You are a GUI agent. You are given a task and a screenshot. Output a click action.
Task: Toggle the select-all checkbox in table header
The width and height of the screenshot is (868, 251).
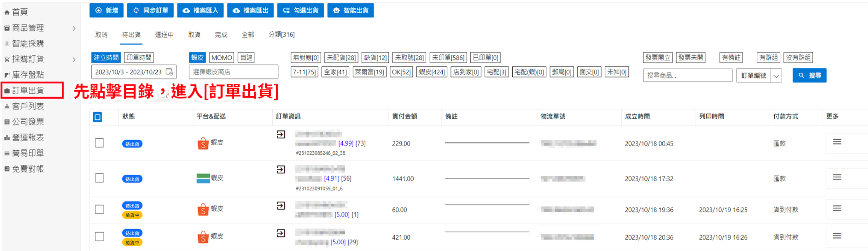[98, 117]
